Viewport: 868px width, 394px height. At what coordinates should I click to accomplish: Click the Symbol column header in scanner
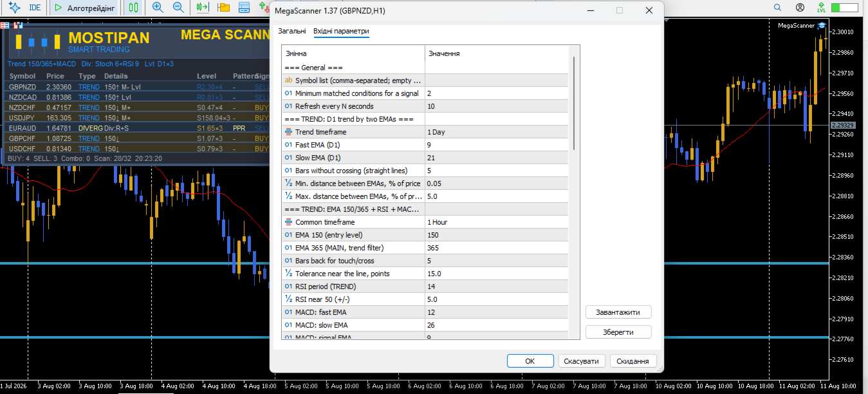(x=23, y=76)
